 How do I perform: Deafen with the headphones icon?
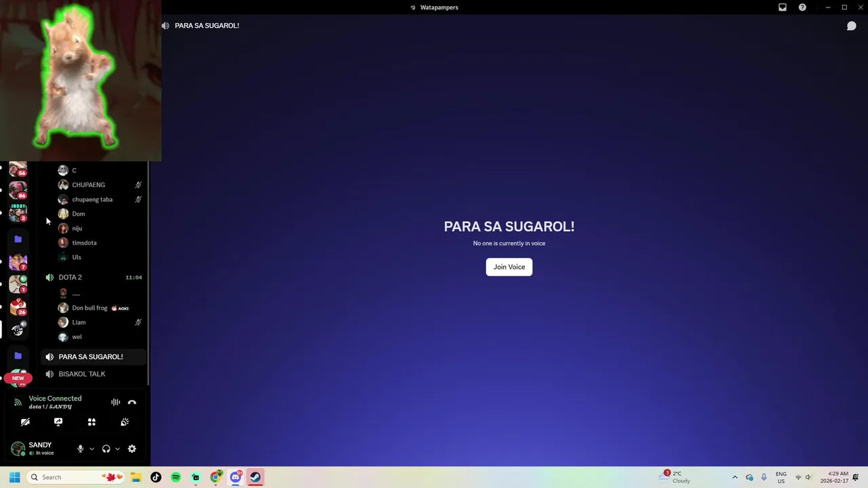click(106, 449)
